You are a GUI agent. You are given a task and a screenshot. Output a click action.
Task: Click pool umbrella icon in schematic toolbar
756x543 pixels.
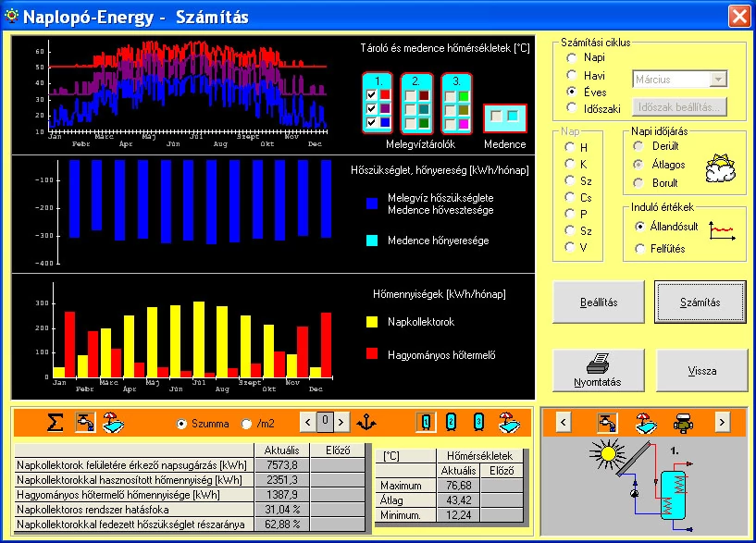point(646,423)
